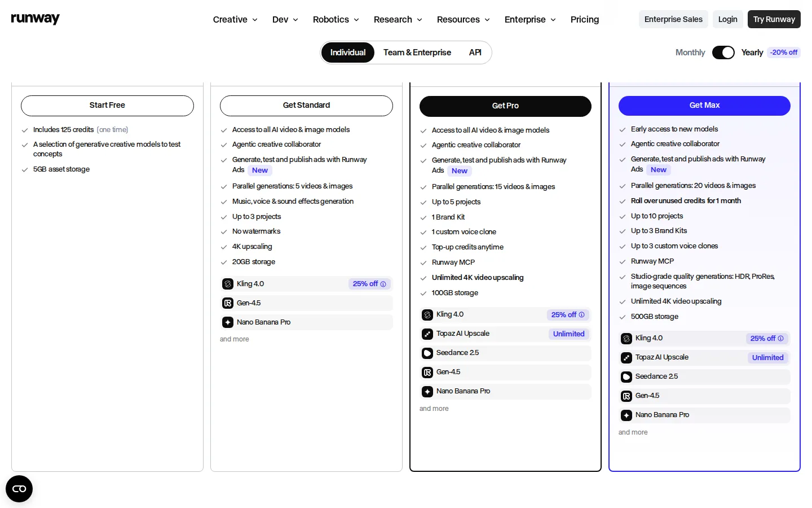Click the Runway logo
This screenshot has height=508, width=812.
(35, 19)
